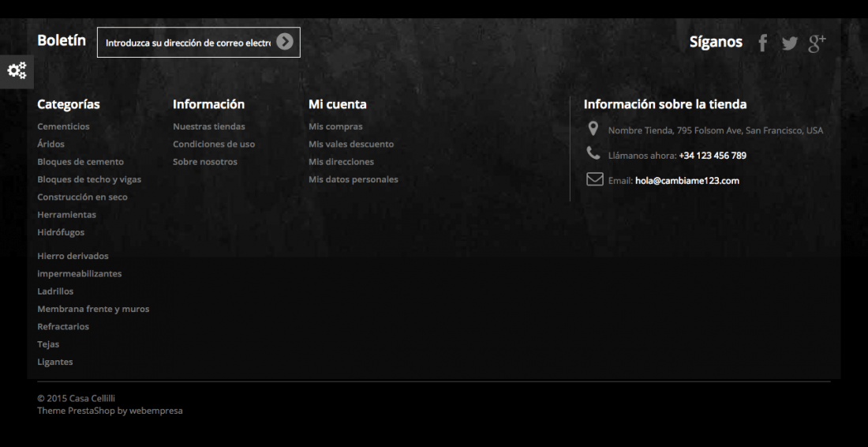Go to Bloques de cemento category
This screenshot has height=447, width=868.
(80, 162)
